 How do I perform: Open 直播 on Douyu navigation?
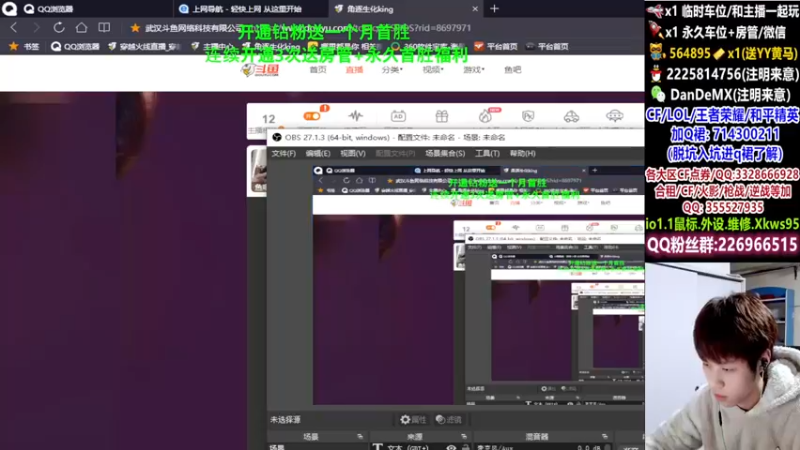coord(354,70)
